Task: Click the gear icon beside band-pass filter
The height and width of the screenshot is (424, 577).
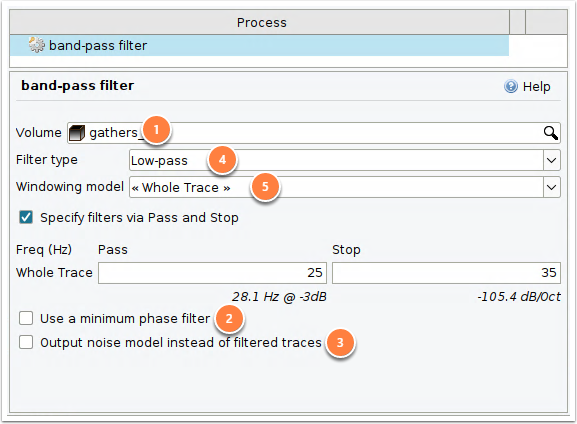Action: [x=36, y=45]
